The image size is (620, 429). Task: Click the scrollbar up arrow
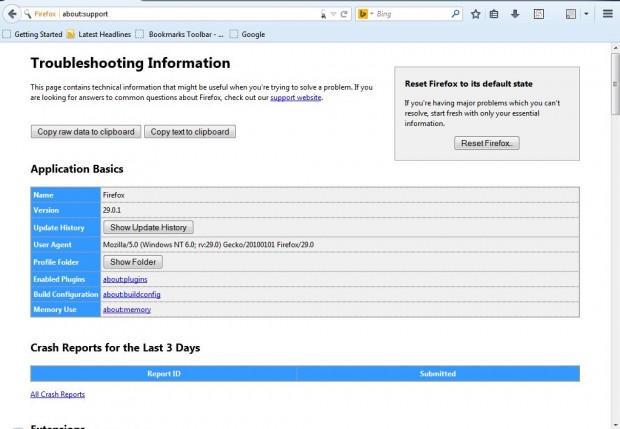[x=615, y=48]
